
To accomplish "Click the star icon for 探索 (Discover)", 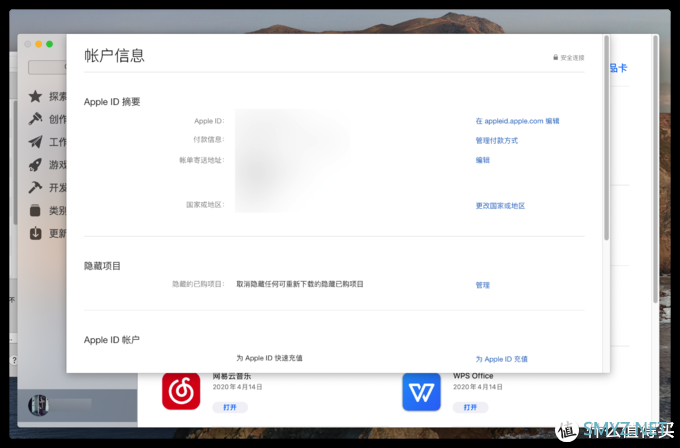I will pos(36,97).
